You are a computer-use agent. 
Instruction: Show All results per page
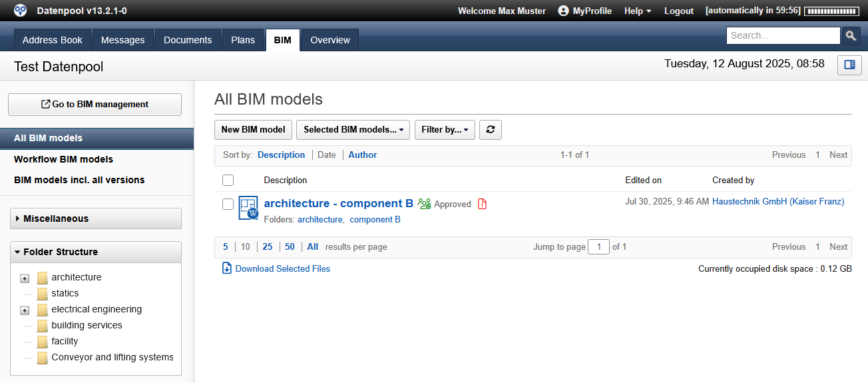[313, 246]
